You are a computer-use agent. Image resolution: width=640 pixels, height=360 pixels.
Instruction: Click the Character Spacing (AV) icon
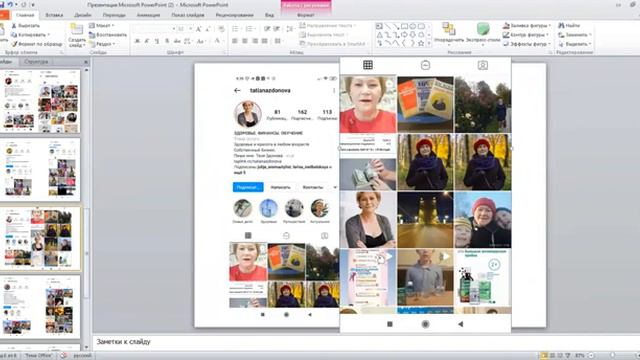pyautogui.click(x=187, y=41)
